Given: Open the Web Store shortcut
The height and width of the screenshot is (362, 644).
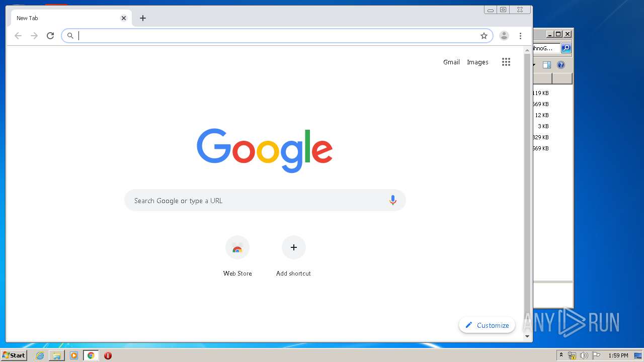Looking at the screenshot, I should [x=237, y=256].
